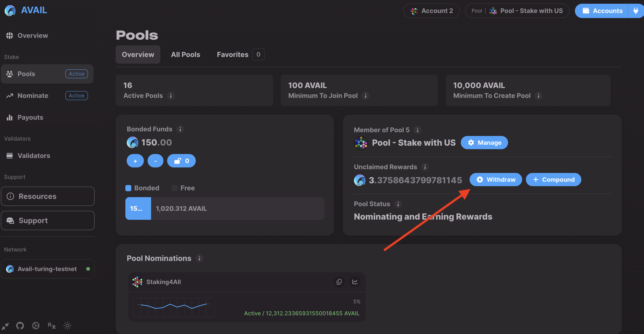Open Account 2 selector
644x334 pixels.
tap(431, 11)
